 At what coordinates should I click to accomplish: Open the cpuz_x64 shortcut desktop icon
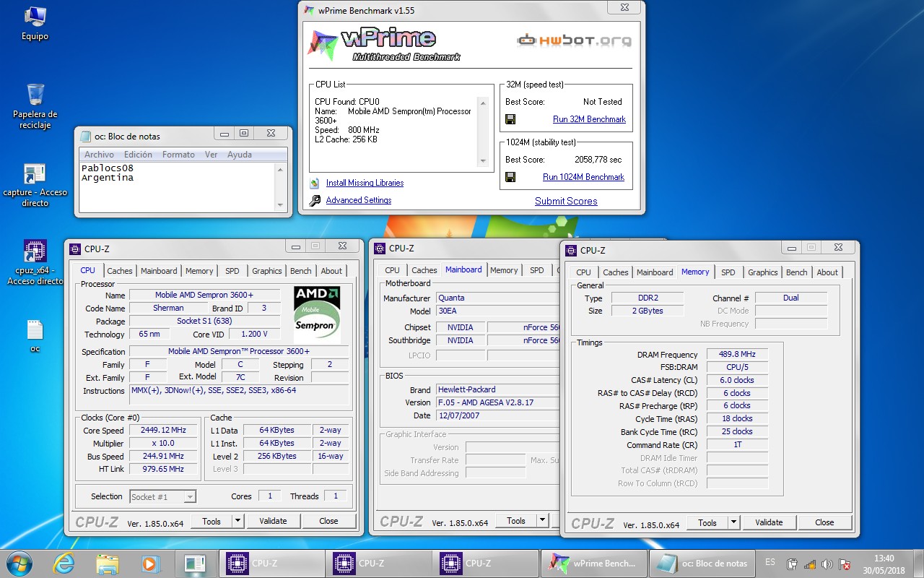pyautogui.click(x=35, y=262)
